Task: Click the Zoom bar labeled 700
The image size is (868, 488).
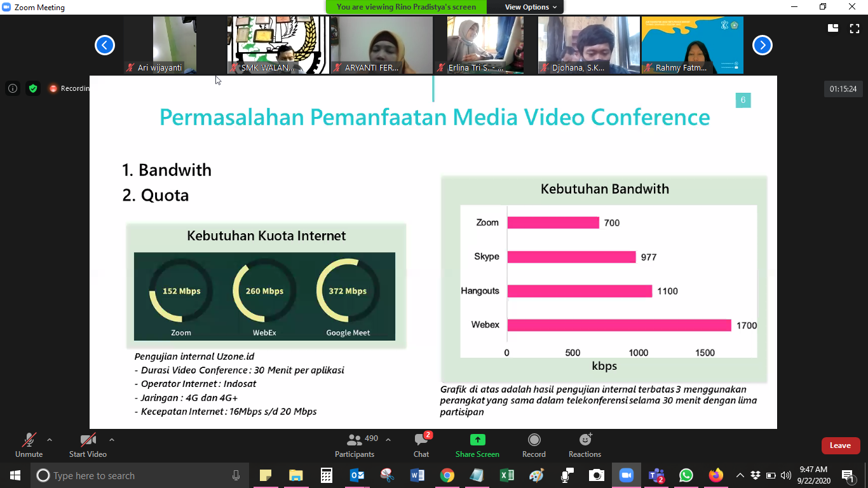Action: pyautogui.click(x=553, y=222)
